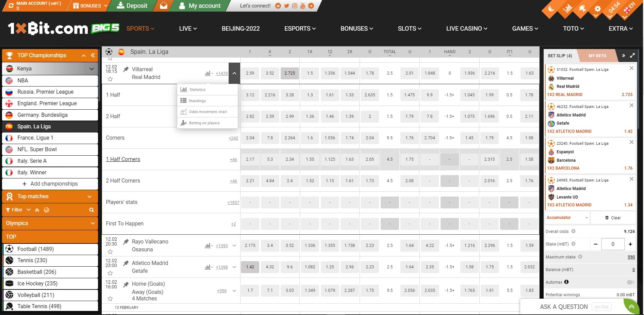Favorite the Villarreal vs Real Madrid match star
This screenshot has width=644, height=315.
coord(110,79)
